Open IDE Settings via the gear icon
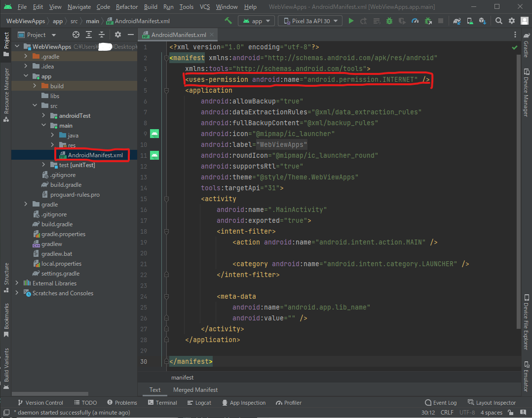The image size is (532, 418). pyautogui.click(x=512, y=21)
